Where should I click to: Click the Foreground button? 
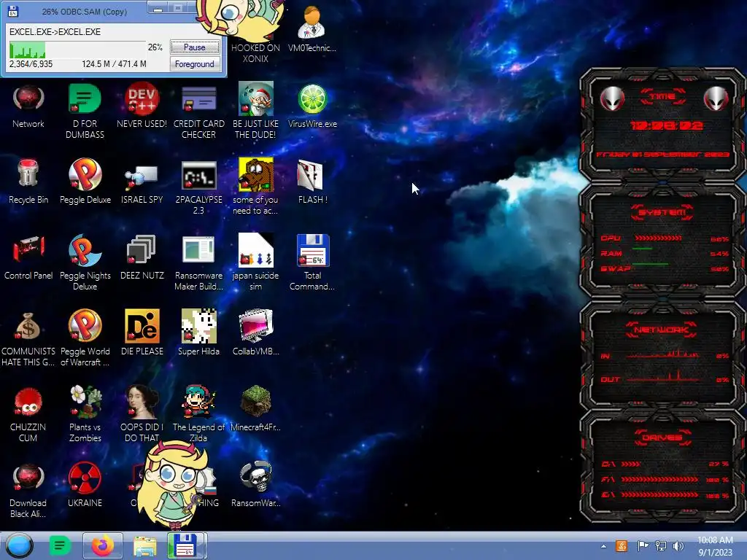pyautogui.click(x=194, y=64)
